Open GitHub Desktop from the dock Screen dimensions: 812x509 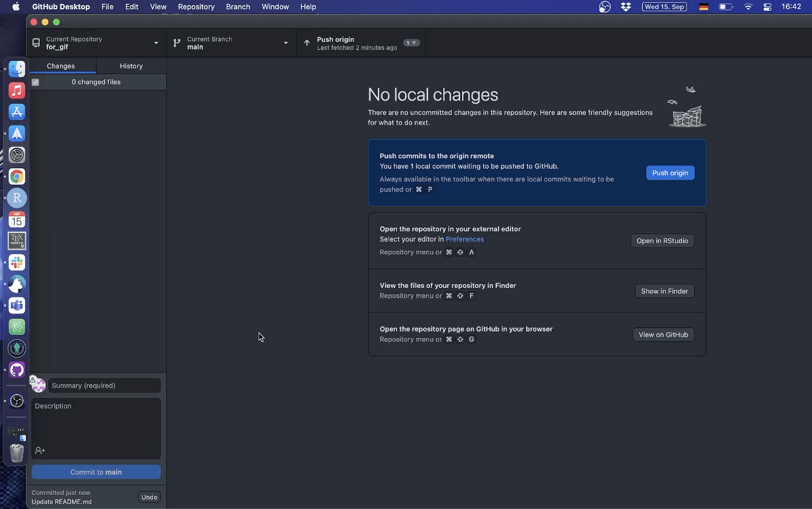pos(17,370)
